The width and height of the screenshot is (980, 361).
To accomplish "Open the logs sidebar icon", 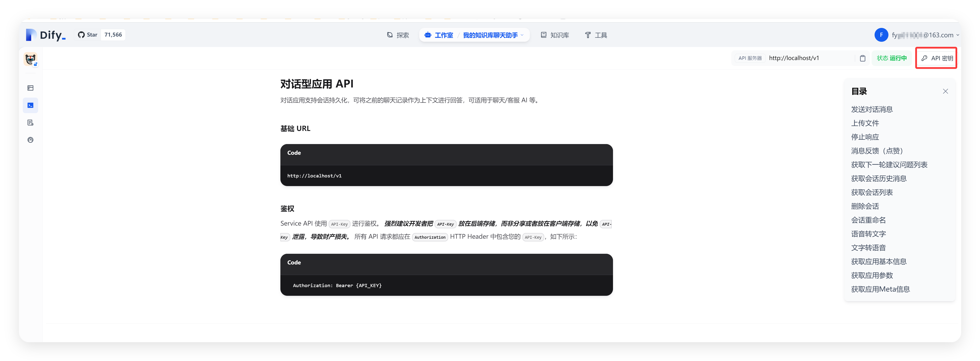I will tap(30, 123).
